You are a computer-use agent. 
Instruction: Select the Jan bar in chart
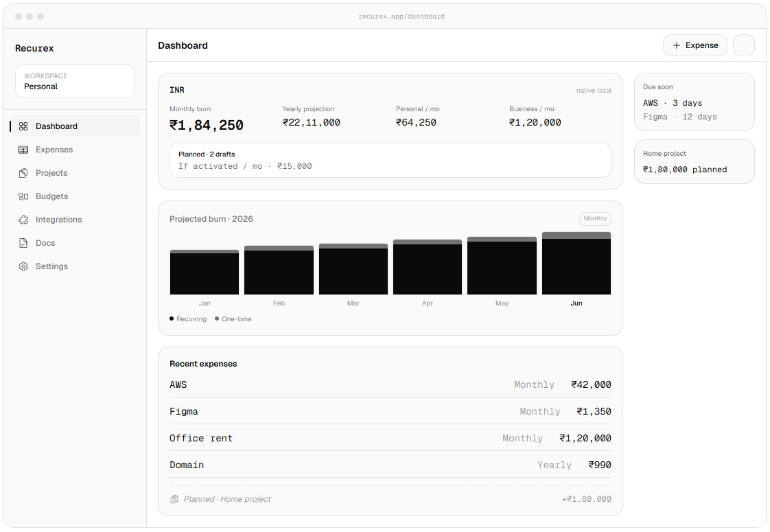pos(205,272)
